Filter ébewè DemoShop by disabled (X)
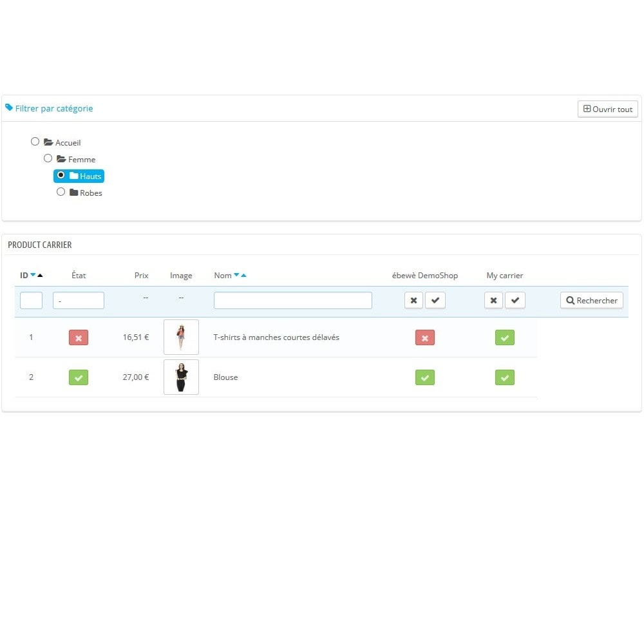644x644 pixels. 413,300
